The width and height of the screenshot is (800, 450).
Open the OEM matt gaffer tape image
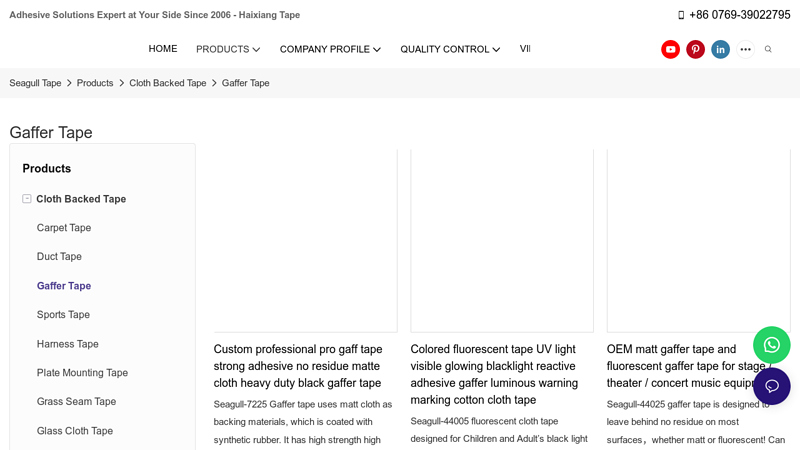coord(698,241)
